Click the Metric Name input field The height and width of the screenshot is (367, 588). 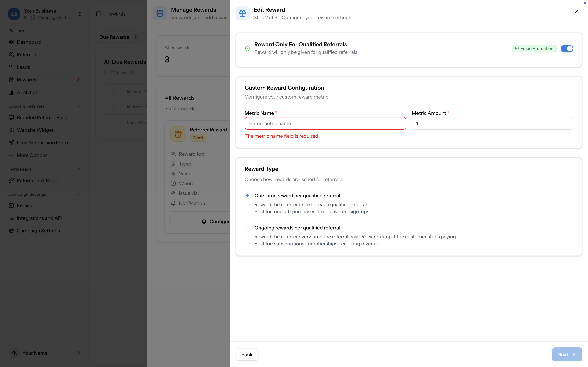[325, 123]
